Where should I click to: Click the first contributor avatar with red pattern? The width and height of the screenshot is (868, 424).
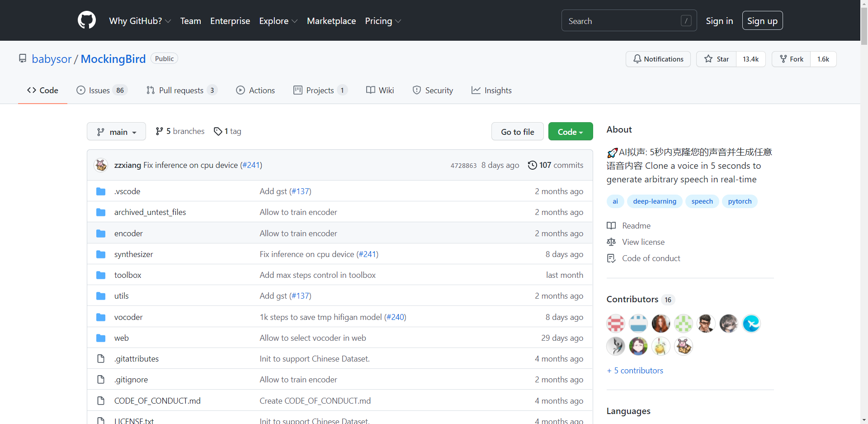click(x=616, y=324)
